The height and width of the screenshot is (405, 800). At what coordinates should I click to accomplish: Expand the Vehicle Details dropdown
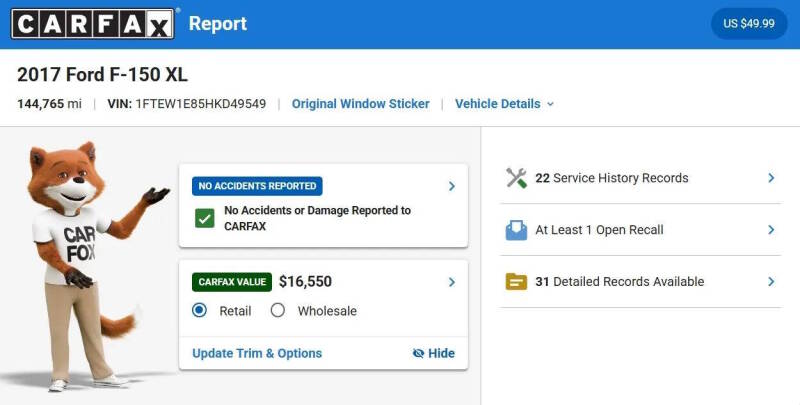(504, 104)
